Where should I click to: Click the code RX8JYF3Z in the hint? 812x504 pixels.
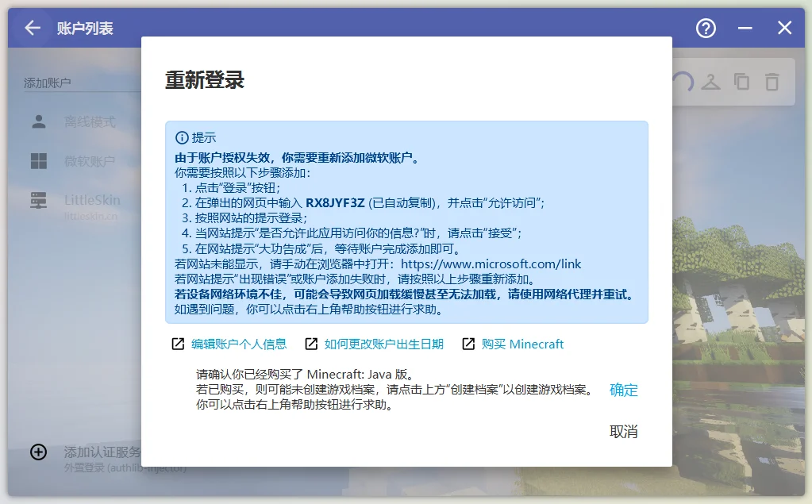point(335,202)
